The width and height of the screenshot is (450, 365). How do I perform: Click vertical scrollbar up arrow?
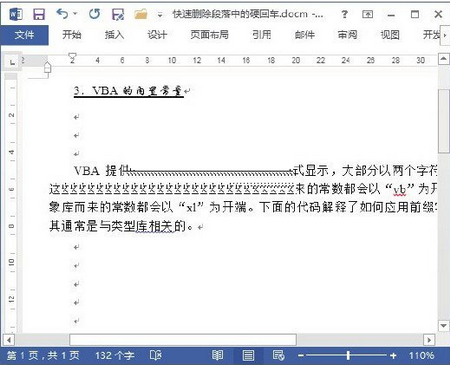click(443, 59)
